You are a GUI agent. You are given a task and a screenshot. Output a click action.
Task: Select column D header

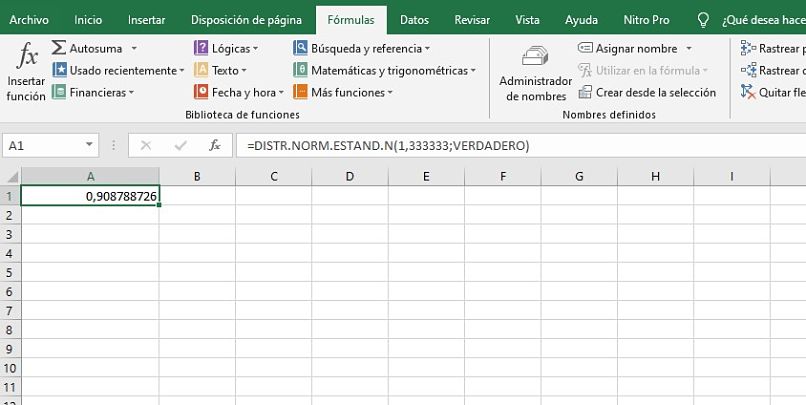(350, 177)
